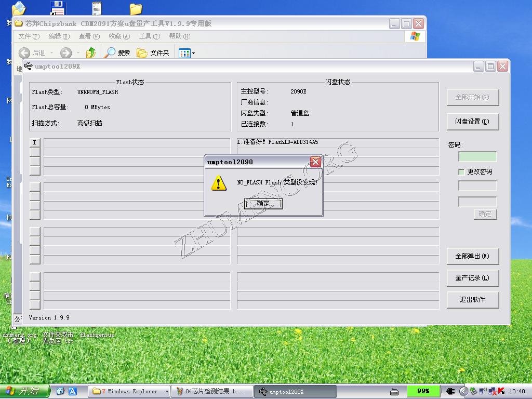This screenshot has width=532, height=399.
Task: Click 确定 below the password fields
Action: [x=485, y=214]
